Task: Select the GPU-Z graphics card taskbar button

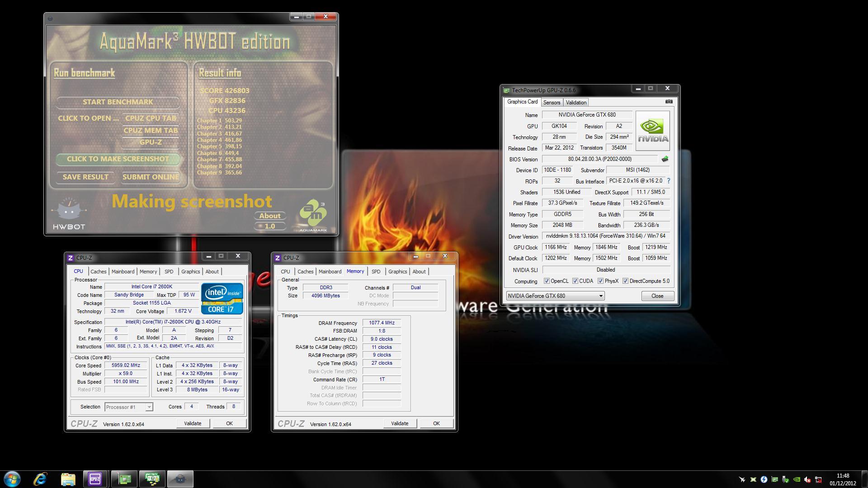Action: coord(124,479)
